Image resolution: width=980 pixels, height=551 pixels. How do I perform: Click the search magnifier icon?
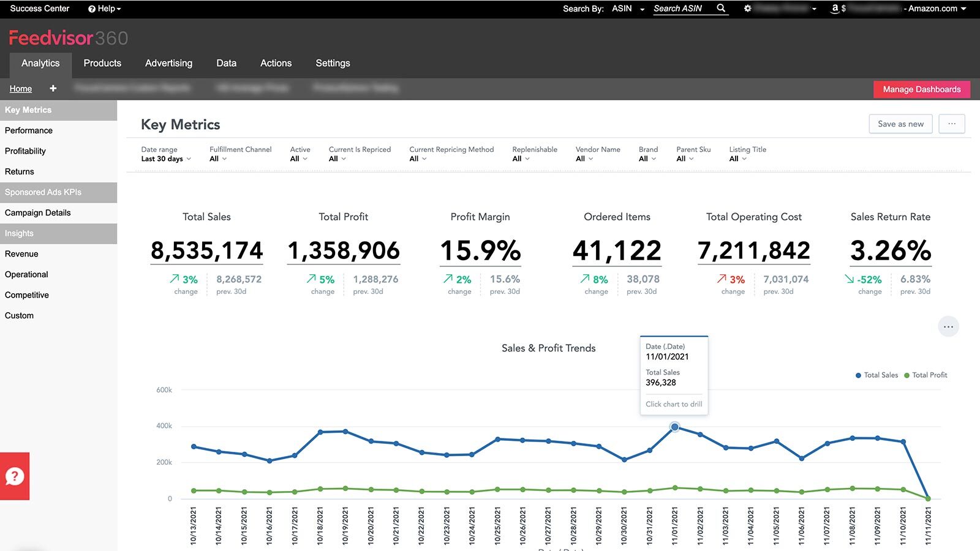click(x=721, y=9)
